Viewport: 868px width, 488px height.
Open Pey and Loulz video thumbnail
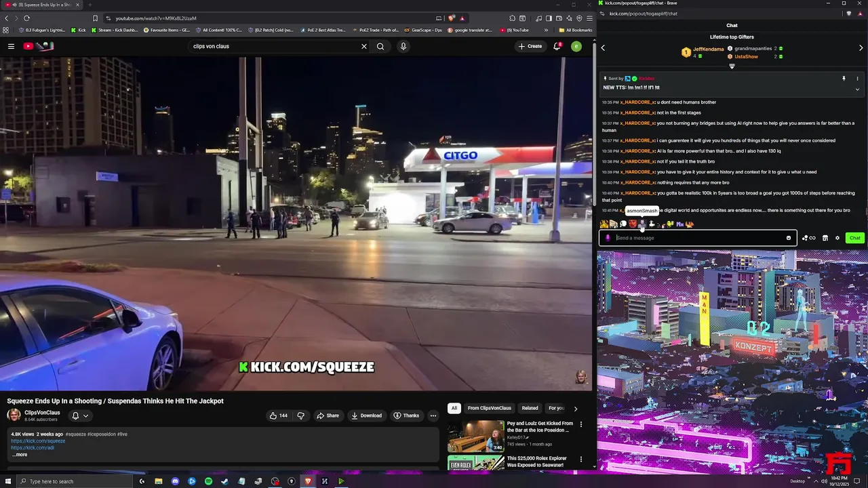click(x=475, y=436)
